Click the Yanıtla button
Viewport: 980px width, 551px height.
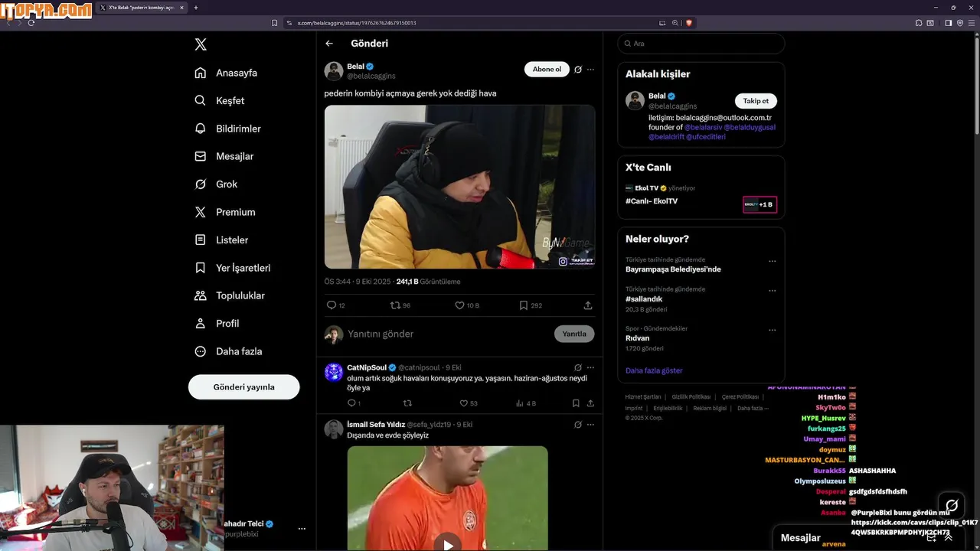[574, 334]
